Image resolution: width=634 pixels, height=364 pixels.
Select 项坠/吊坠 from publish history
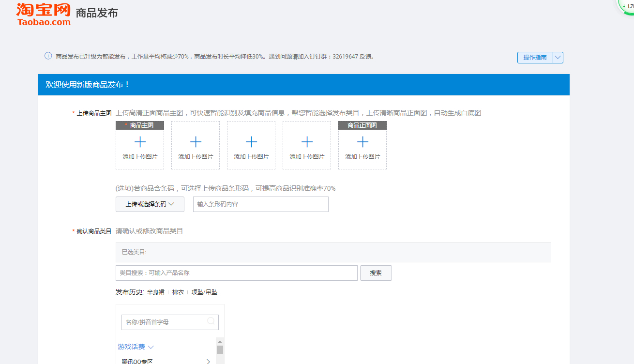(204, 292)
